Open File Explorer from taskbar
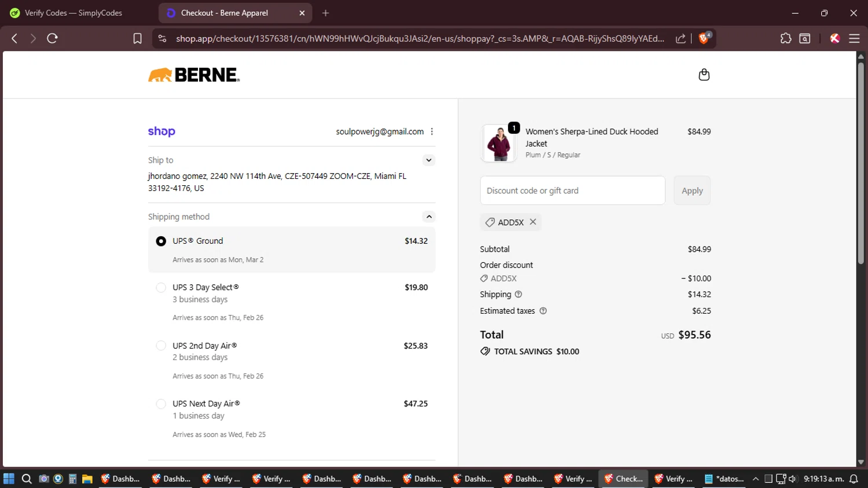This screenshot has width=868, height=488. pos(87,479)
